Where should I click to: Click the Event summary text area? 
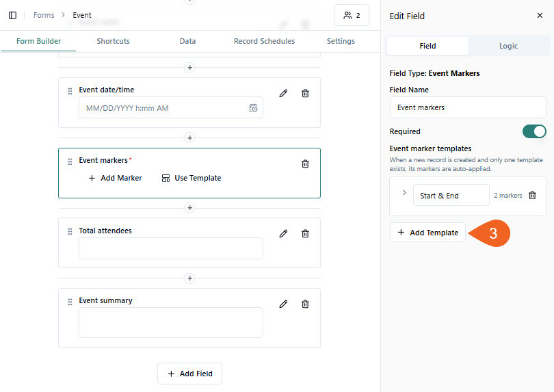tap(171, 322)
